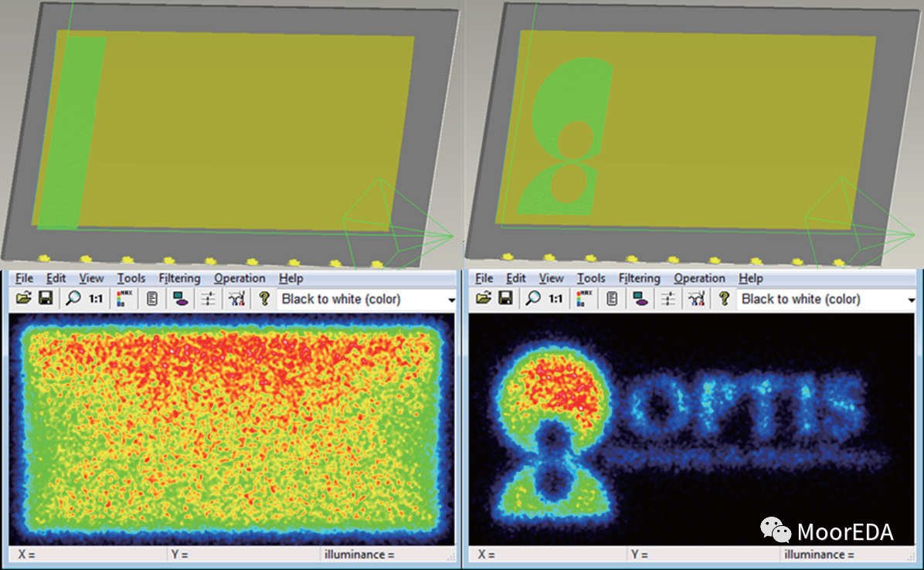
Task: Open Help menu in right window
Action: [x=750, y=278]
